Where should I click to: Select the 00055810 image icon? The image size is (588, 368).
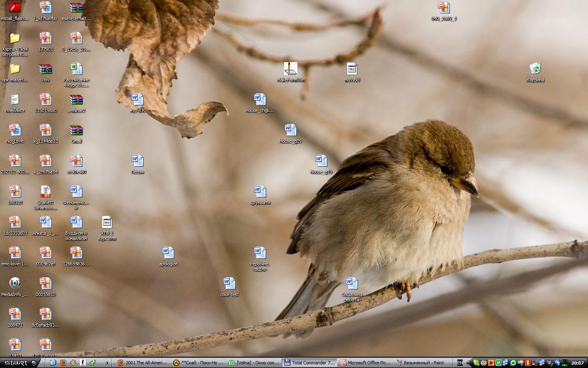(x=46, y=287)
